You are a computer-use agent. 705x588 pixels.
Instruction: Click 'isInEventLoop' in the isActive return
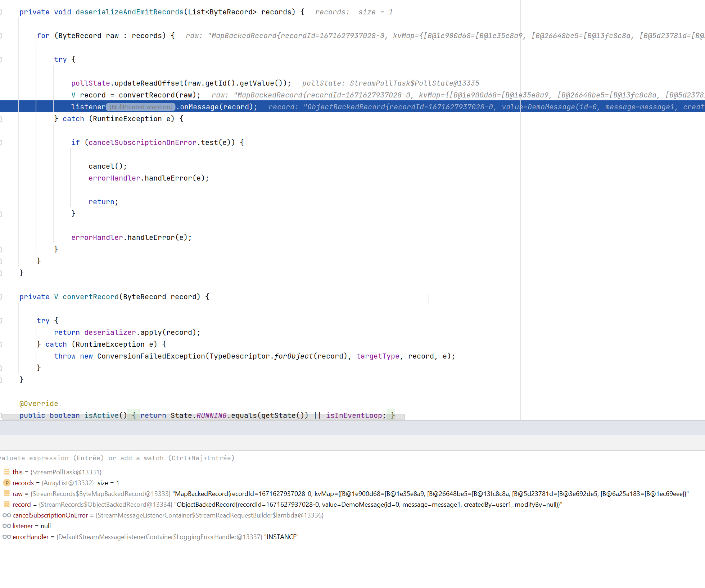(x=354, y=415)
